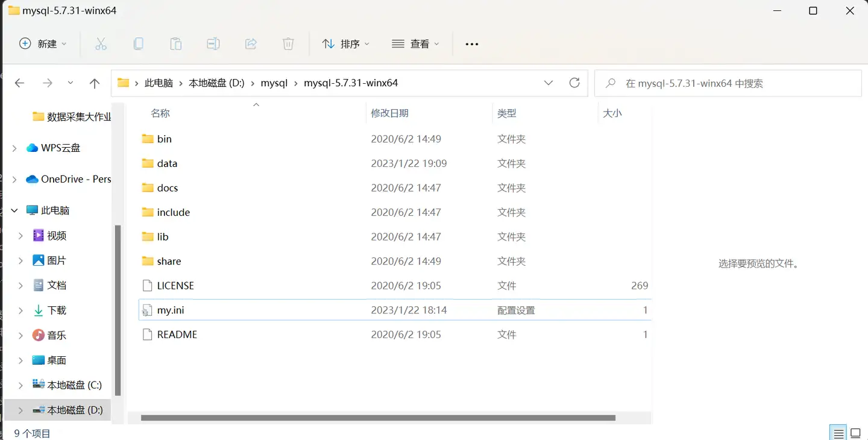Click the WPS云盘 cloud icon
This screenshot has height=440, width=868.
click(x=32, y=148)
